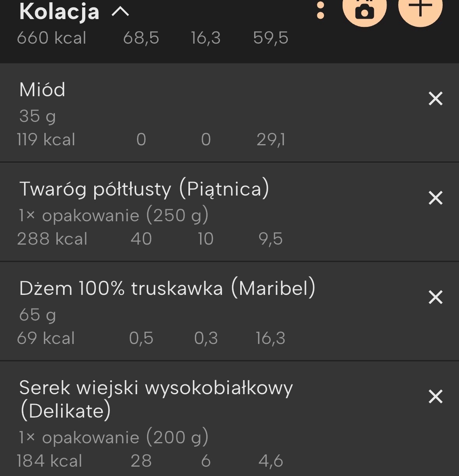
Task: Delete the Twaróg półtłusty entry
Action: [435, 198]
